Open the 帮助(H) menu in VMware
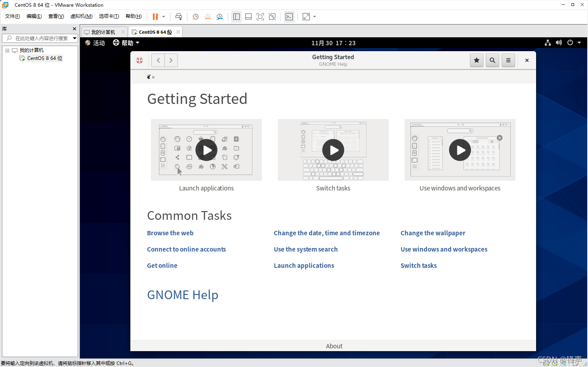Viewport: 588px width, 367px height. (x=134, y=16)
